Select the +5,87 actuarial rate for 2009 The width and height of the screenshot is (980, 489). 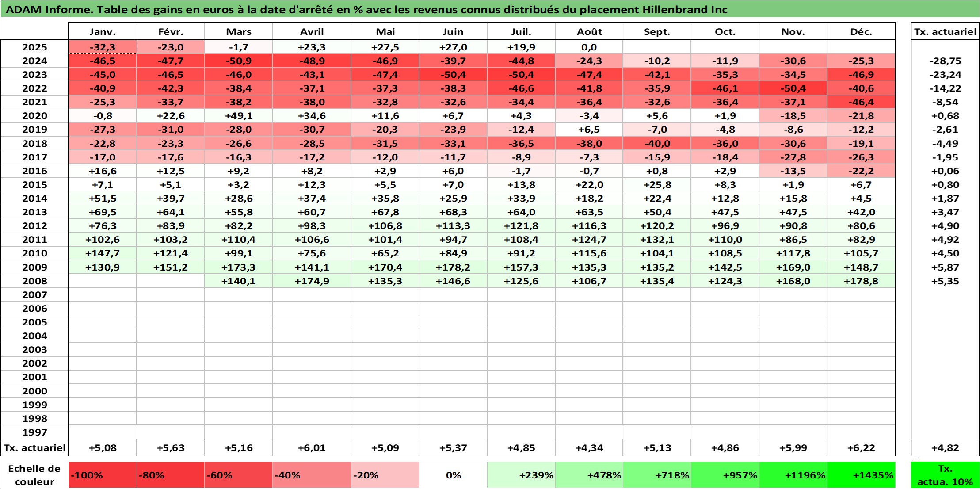(945, 267)
